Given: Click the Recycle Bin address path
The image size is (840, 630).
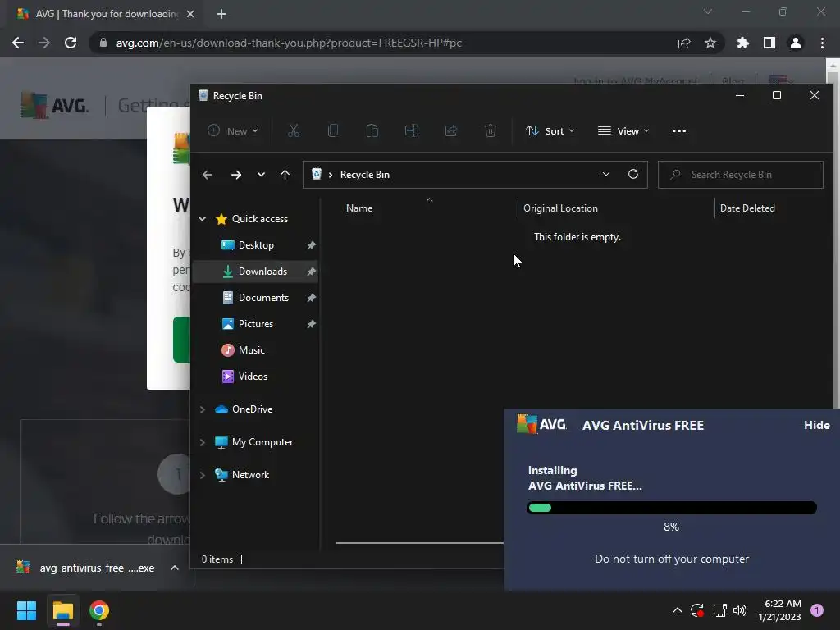Looking at the screenshot, I should [365, 175].
